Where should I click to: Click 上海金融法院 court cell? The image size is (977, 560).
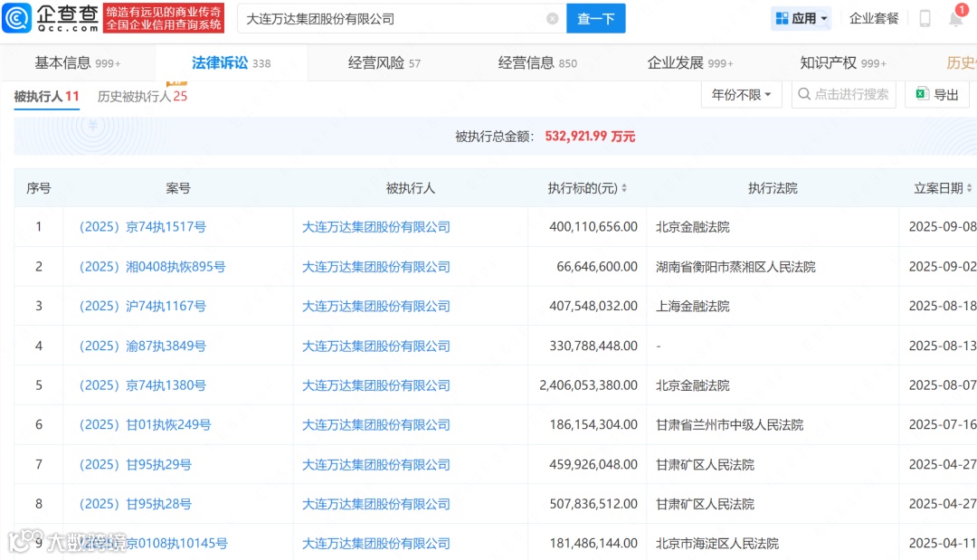coord(692,306)
